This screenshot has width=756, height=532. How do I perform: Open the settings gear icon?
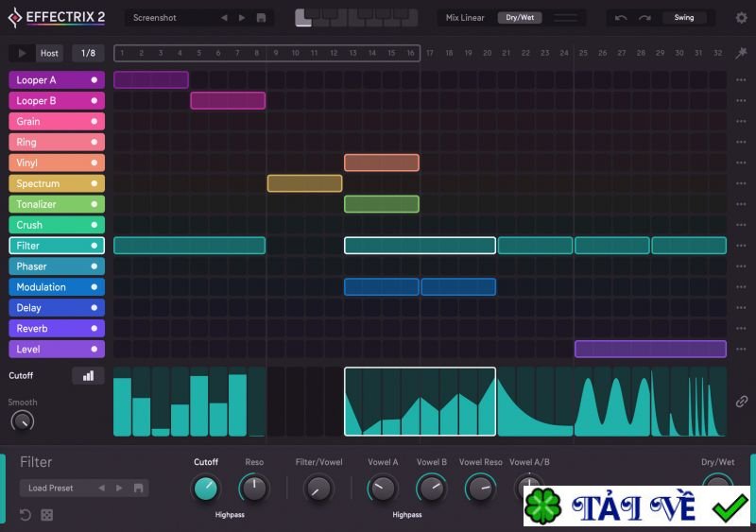pos(740,18)
